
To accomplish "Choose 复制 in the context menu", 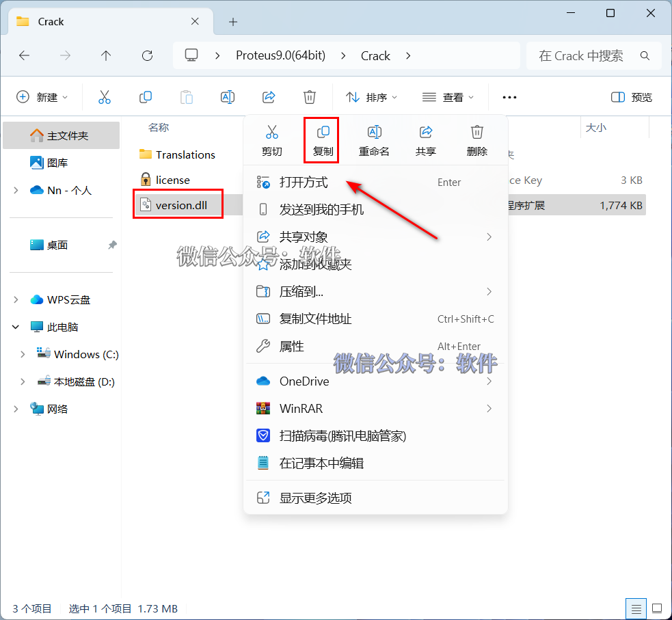I will (323, 140).
